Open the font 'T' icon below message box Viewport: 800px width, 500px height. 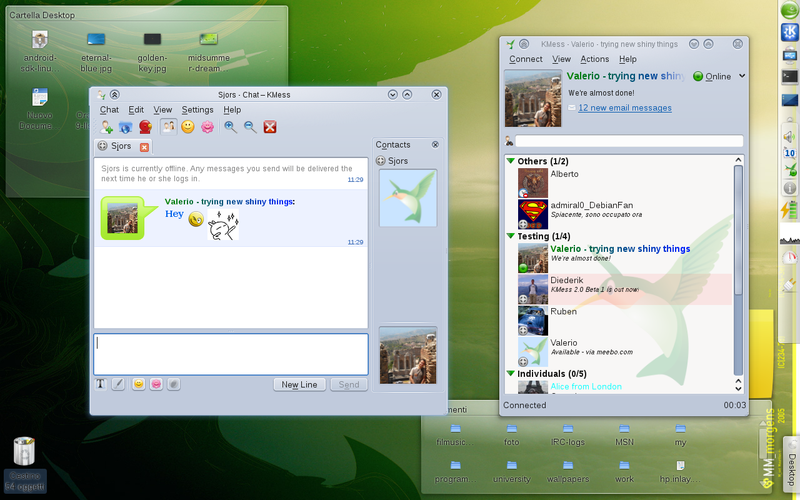point(101,384)
